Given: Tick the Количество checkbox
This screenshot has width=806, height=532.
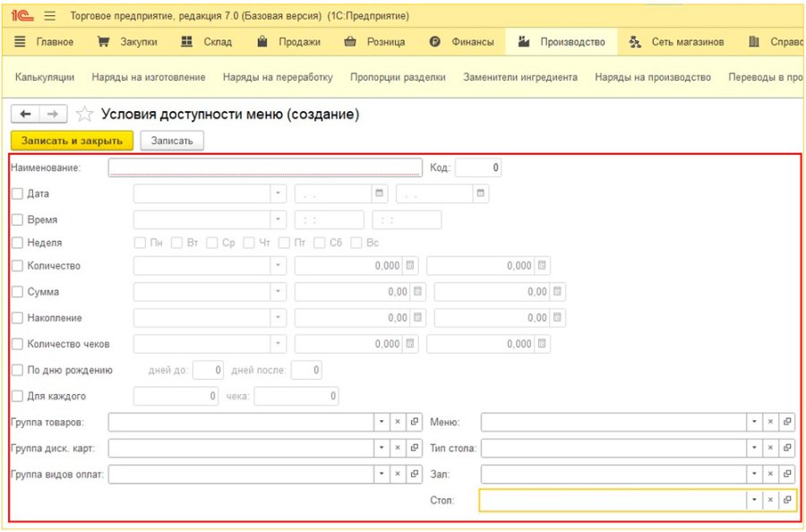Looking at the screenshot, I should [18, 266].
